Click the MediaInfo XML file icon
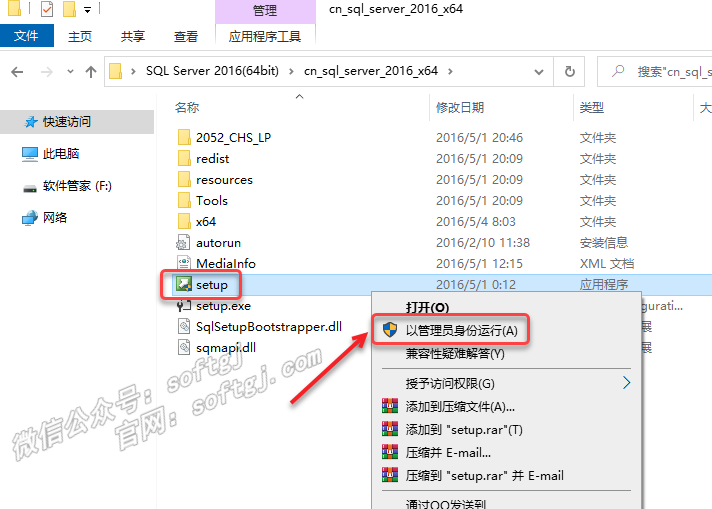712x509 pixels. coord(183,264)
